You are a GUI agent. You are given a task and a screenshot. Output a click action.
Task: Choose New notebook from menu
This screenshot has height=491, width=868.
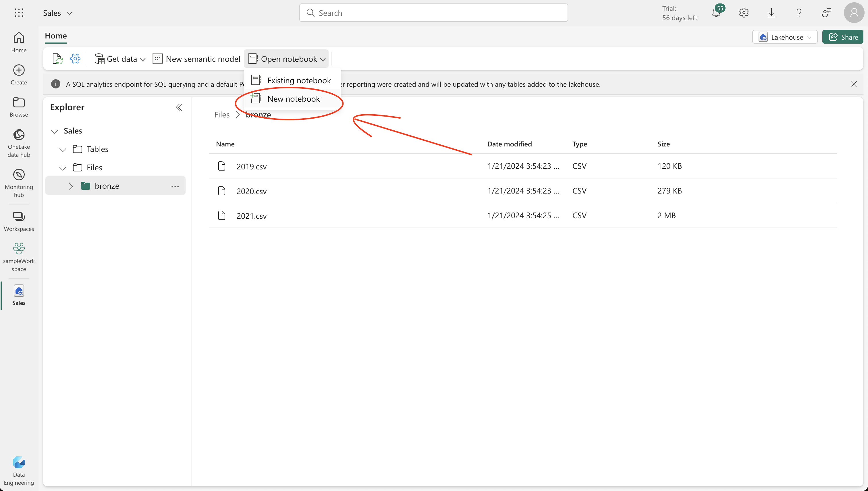(292, 99)
